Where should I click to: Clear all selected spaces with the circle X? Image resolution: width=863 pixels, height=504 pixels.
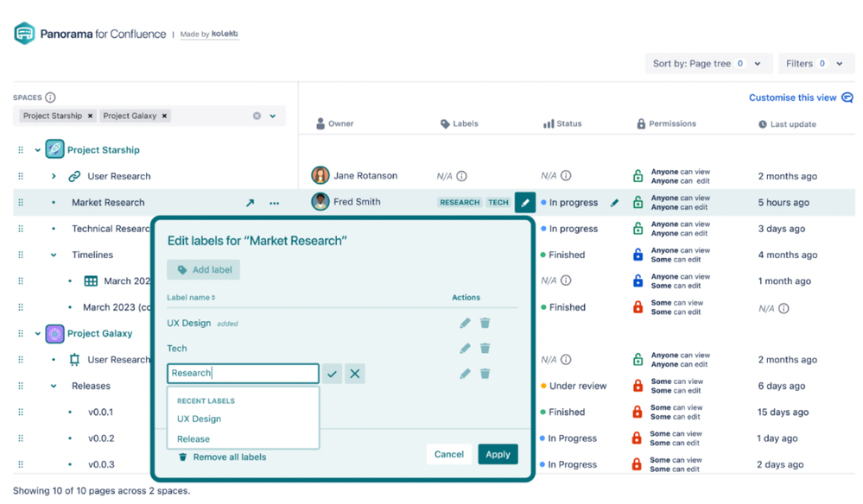click(257, 116)
